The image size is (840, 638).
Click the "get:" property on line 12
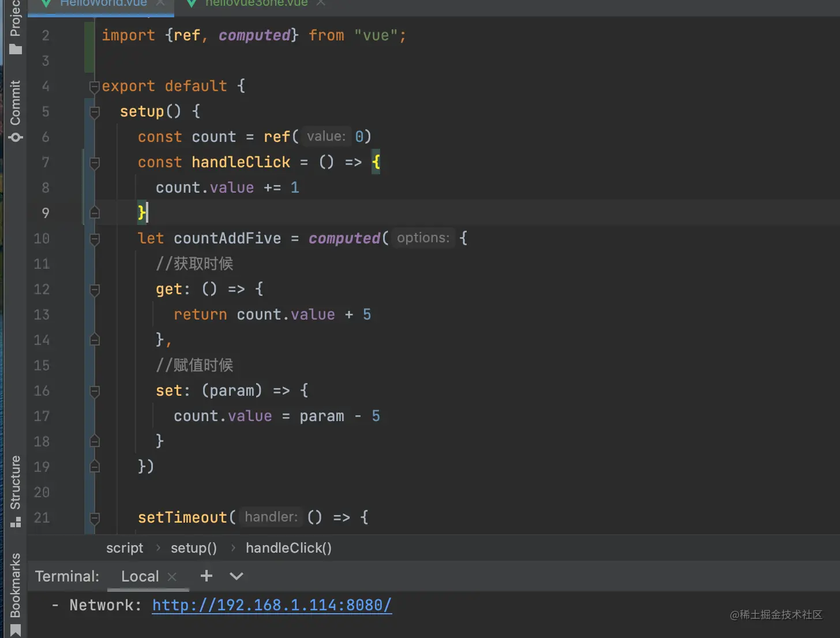(x=172, y=290)
